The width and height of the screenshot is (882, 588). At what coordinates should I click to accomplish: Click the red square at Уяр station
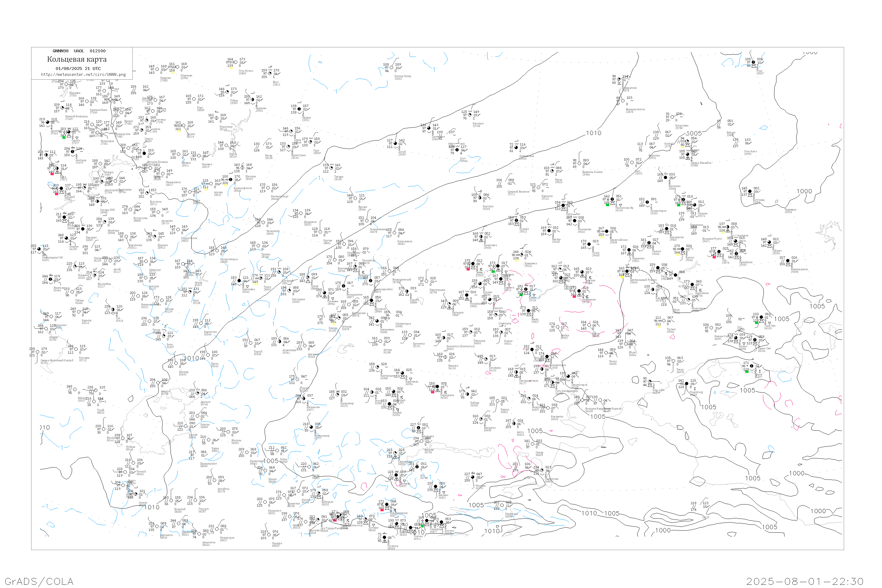coord(714,257)
